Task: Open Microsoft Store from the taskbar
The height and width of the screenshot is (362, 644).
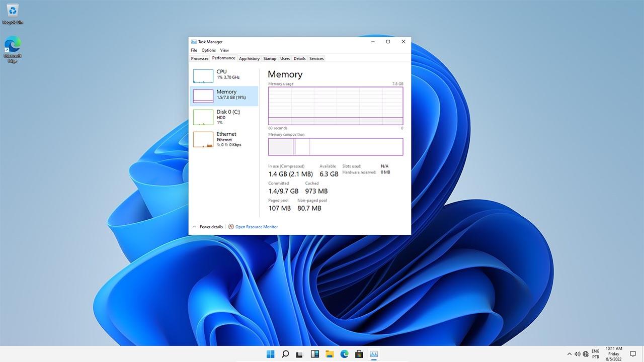Action: pyautogui.click(x=359, y=354)
